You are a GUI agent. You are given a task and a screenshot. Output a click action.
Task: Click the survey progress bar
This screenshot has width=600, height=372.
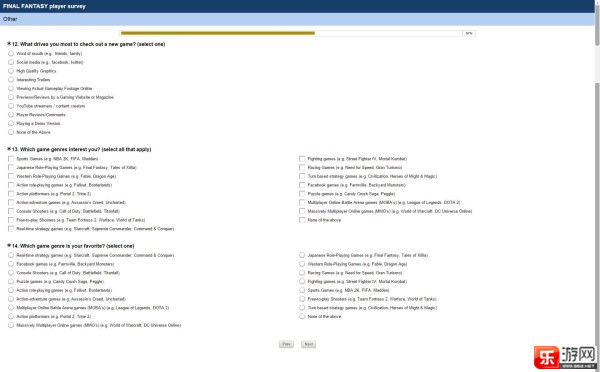pos(297,33)
